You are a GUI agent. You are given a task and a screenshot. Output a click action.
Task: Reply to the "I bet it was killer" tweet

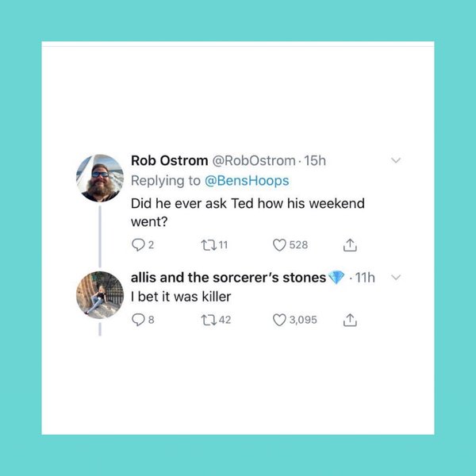(x=137, y=321)
